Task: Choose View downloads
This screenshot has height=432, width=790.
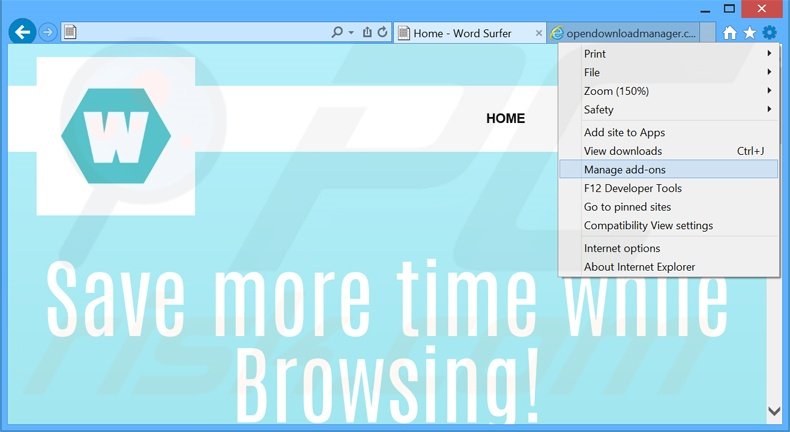Action: [x=669, y=151]
